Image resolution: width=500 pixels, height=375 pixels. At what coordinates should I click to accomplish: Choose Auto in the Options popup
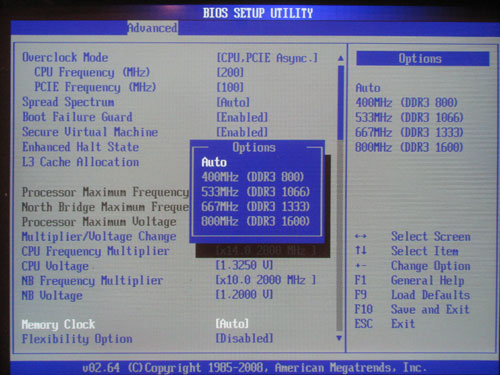(214, 162)
